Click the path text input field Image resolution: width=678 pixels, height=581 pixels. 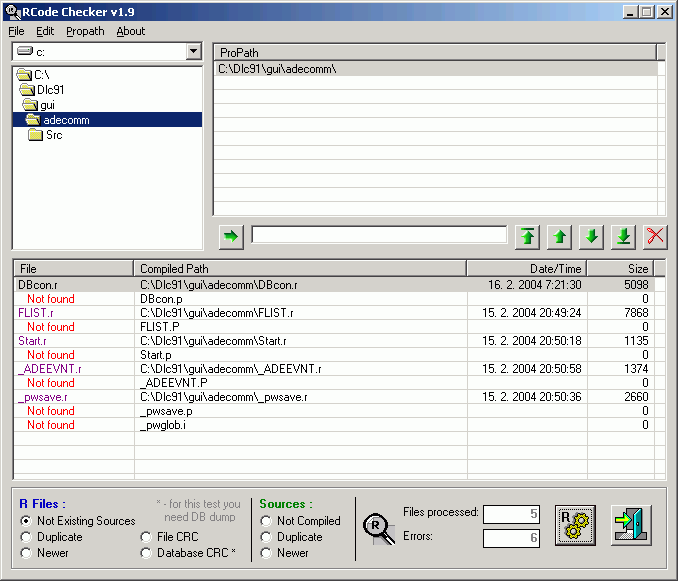[x=379, y=235]
